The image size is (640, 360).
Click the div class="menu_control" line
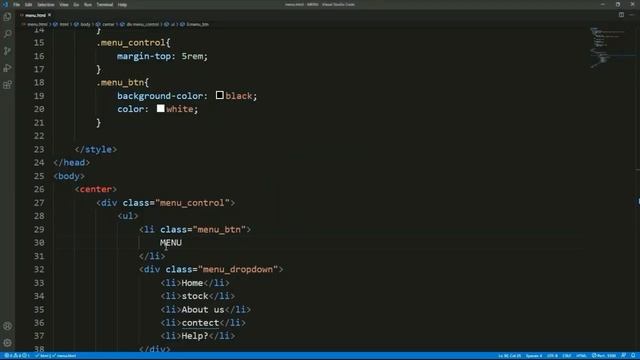point(166,203)
